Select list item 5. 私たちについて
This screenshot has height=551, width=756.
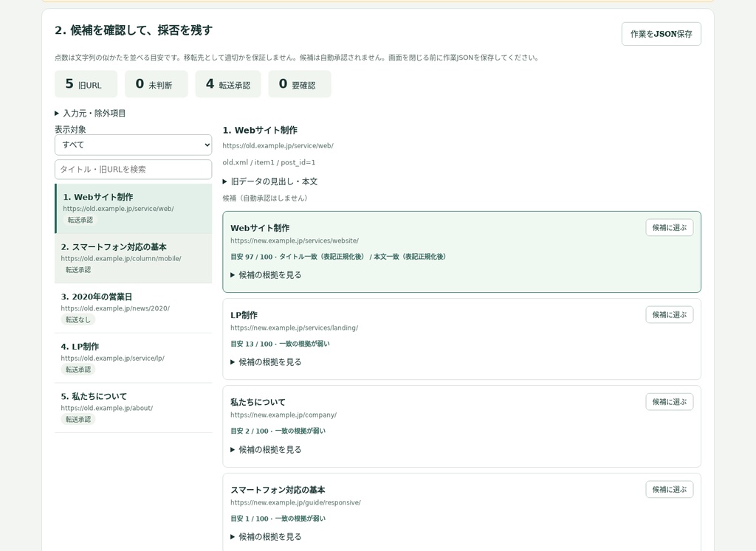[x=134, y=408]
